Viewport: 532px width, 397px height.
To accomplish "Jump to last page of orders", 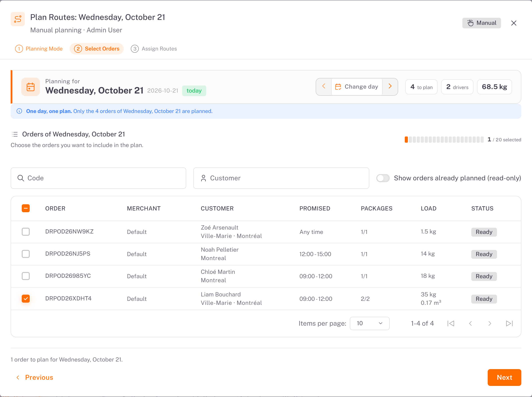I will (509, 323).
